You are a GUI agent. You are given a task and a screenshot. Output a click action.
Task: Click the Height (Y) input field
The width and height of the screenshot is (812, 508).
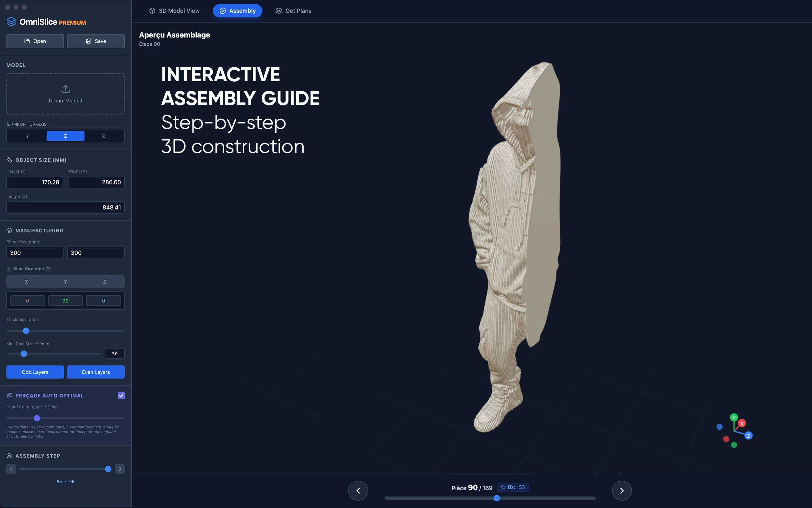click(35, 182)
